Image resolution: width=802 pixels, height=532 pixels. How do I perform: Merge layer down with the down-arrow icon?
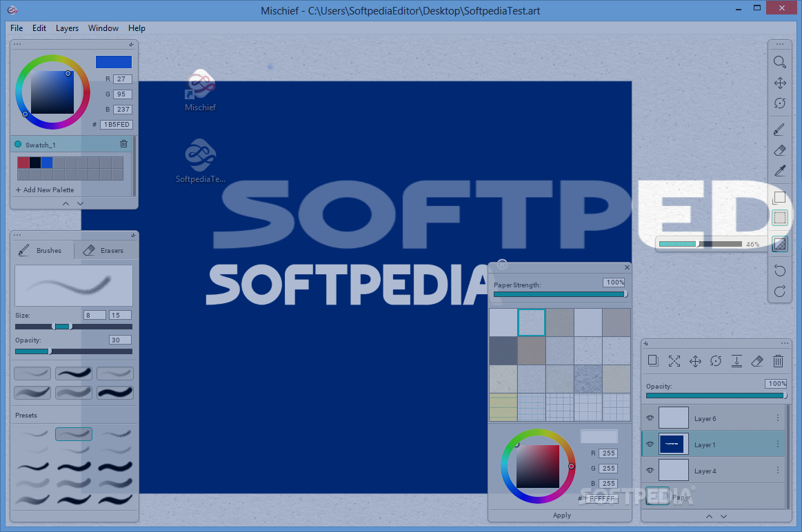click(x=736, y=361)
